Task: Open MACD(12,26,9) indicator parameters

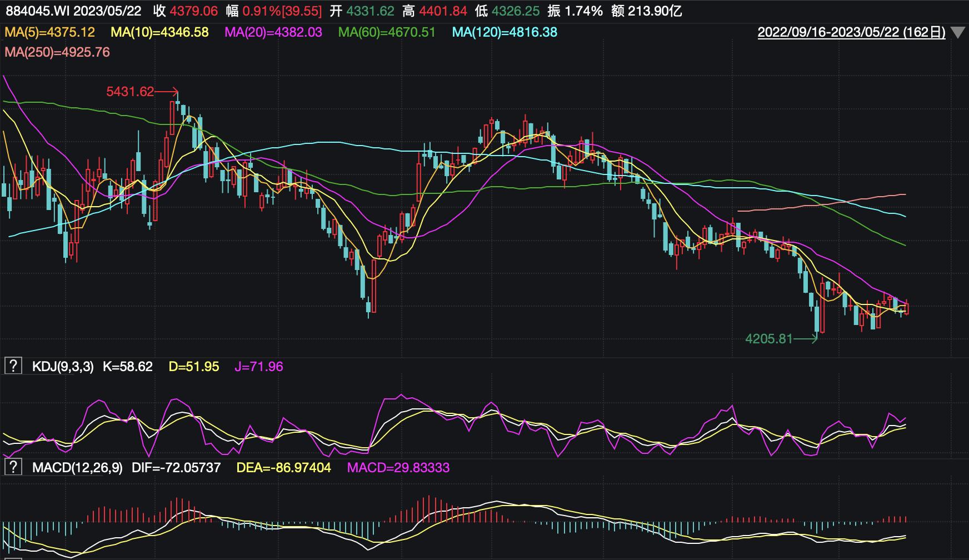Action: click(x=77, y=468)
